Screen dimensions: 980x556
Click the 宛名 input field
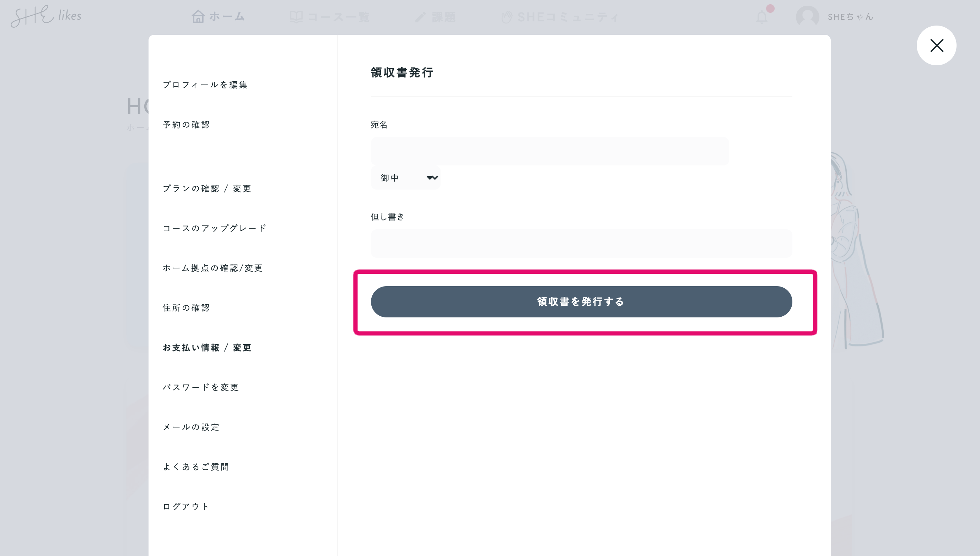549,151
